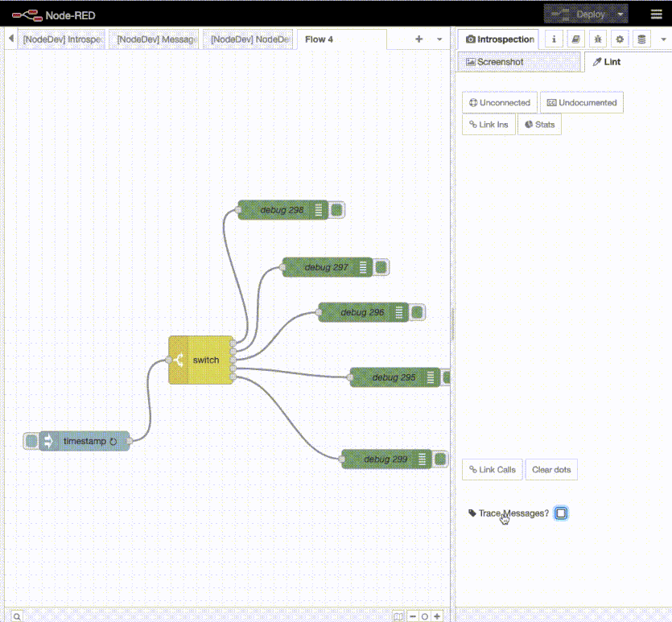Viewport: 672px width, 622px height.
Task: Switch to the Lint sub-tab
Action: (628, 62)
